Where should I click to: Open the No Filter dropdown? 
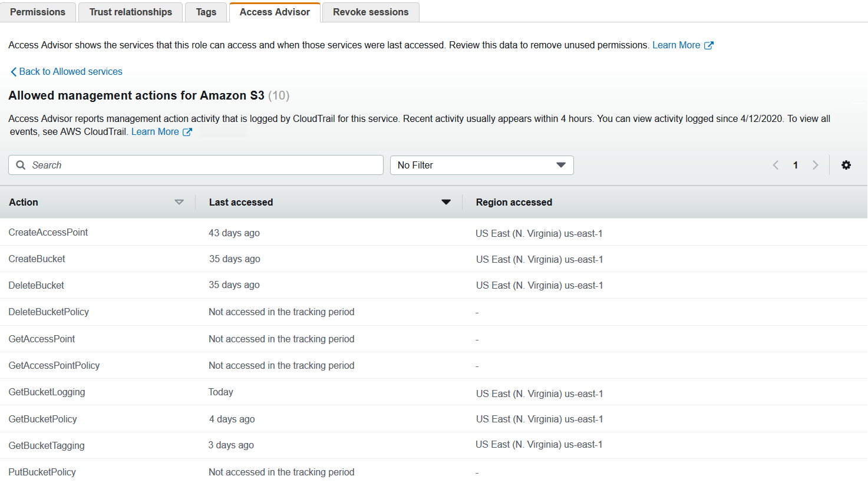coord(481,165)
